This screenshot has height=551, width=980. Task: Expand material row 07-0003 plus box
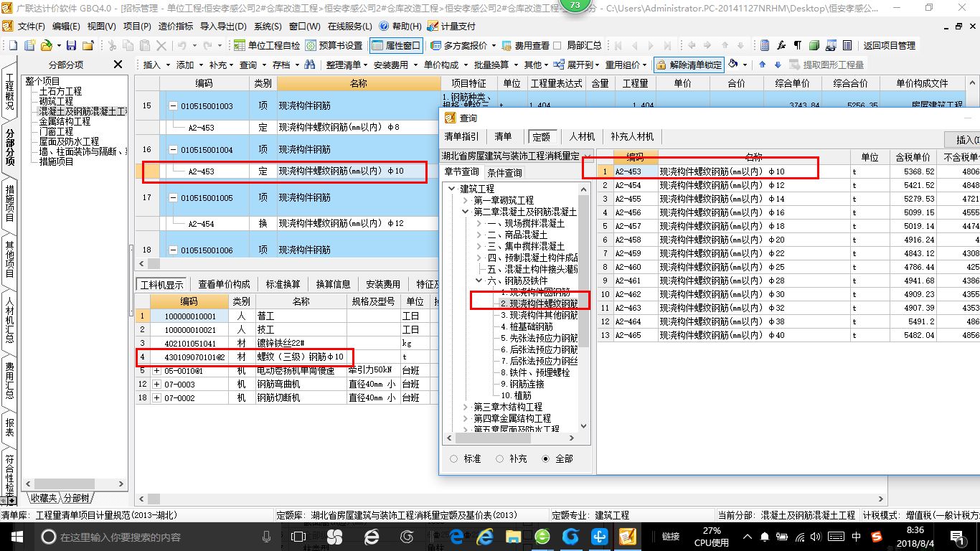click(x=157, y=385)
